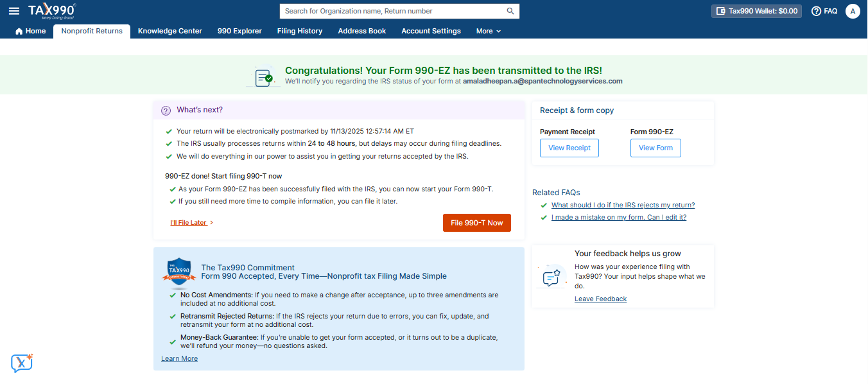Click the 990-EZ done heading
The height and width of the screenshot is (384, 868).
click(223, 176)
